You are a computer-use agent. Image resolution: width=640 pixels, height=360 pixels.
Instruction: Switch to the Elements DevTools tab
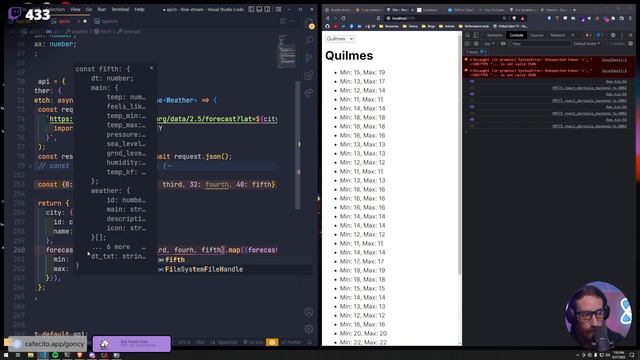pyautogui.click(x=494, y=35)
